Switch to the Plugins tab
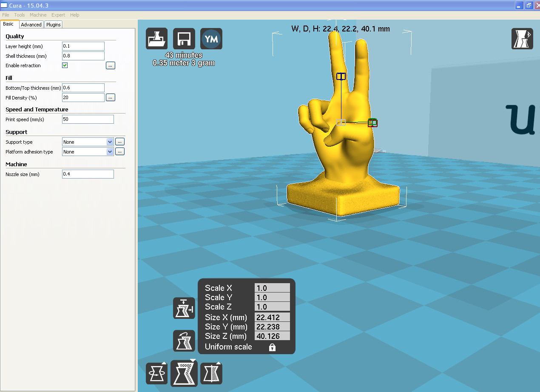The width and height of the screenshot is (540, 392). tap(53, 24)
